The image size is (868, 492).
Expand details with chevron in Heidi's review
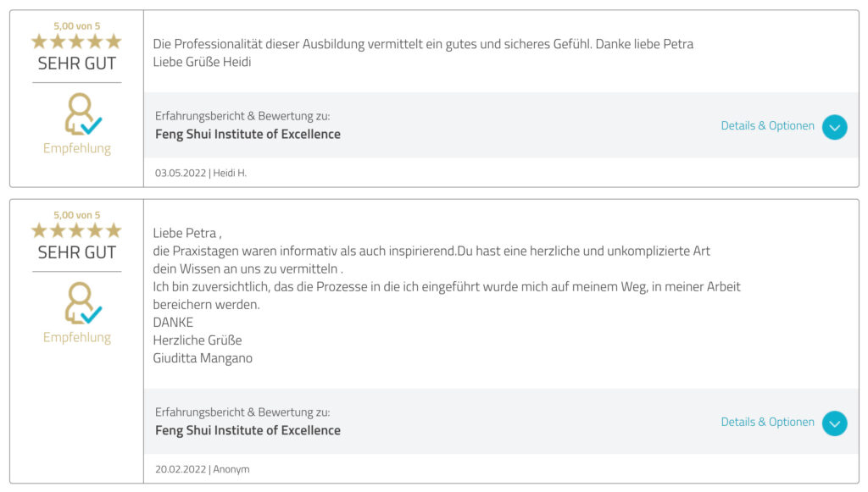(834, 127)
